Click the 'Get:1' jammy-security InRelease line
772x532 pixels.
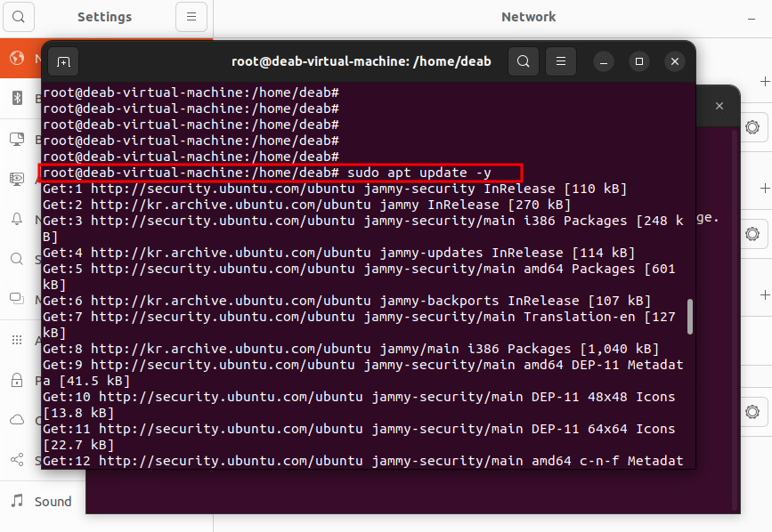click(x=334, y=189)
